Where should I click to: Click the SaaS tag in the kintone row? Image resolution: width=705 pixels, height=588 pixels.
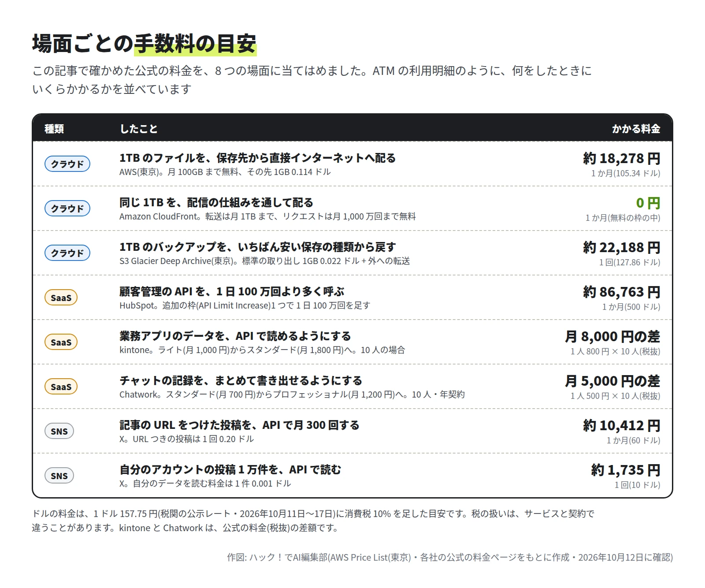(61, 342)
